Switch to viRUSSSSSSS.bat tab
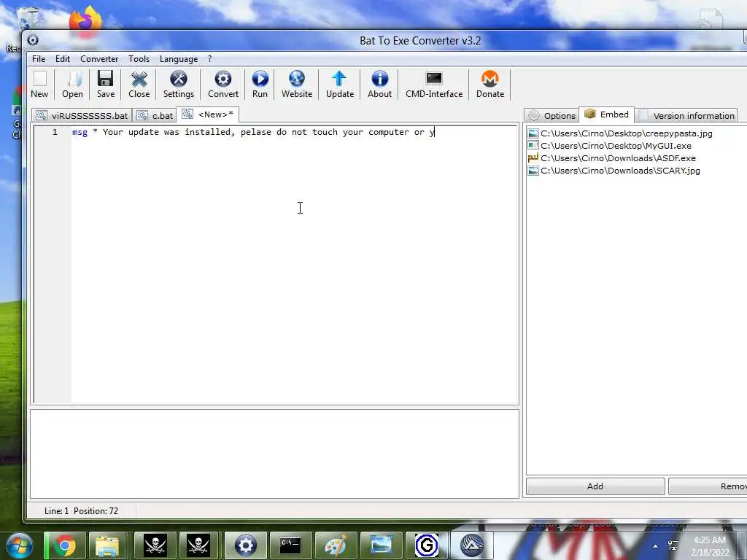 click(x=82, y=116)
